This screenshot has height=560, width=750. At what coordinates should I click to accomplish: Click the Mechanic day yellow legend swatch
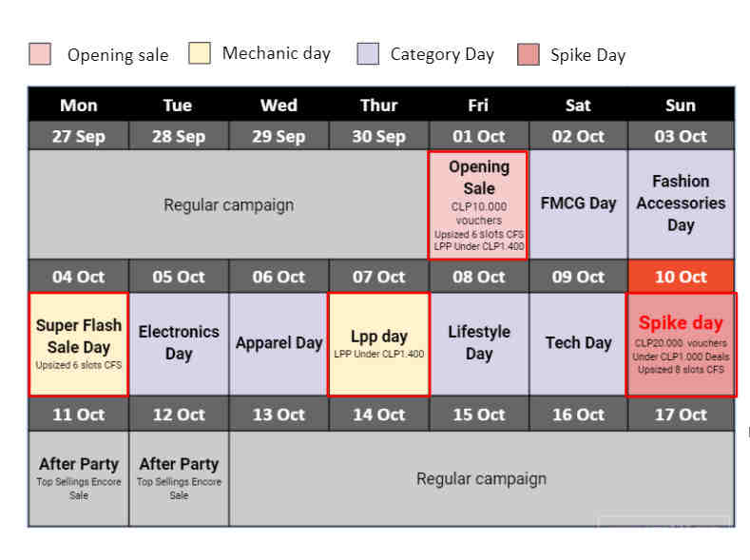(x=200, y=53)
